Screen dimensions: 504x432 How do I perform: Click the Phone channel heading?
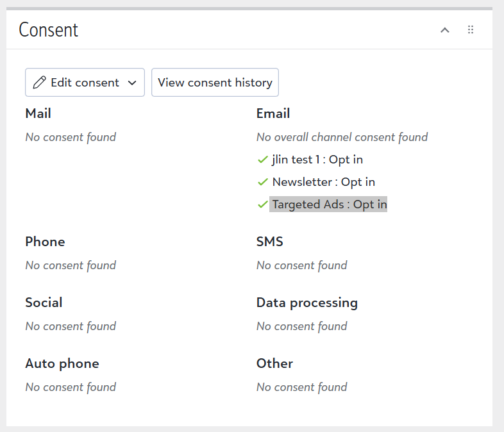[x=45, y=242]
